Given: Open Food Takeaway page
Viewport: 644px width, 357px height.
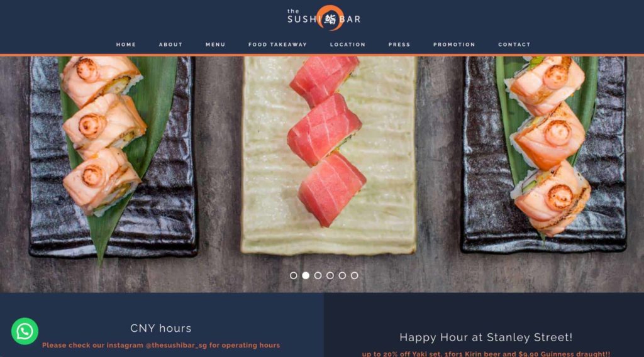Looking at the screenshot, I should pos(277,45).
